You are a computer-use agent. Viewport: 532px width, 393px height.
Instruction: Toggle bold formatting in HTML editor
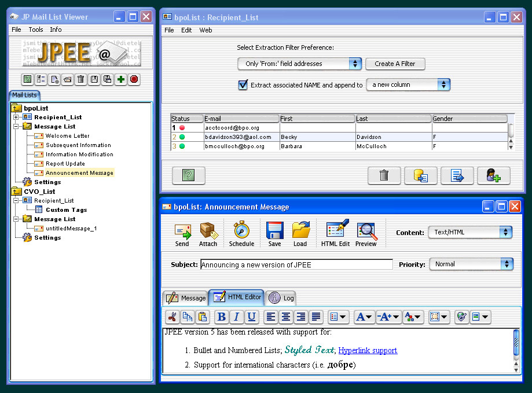(x=222, y=317)
